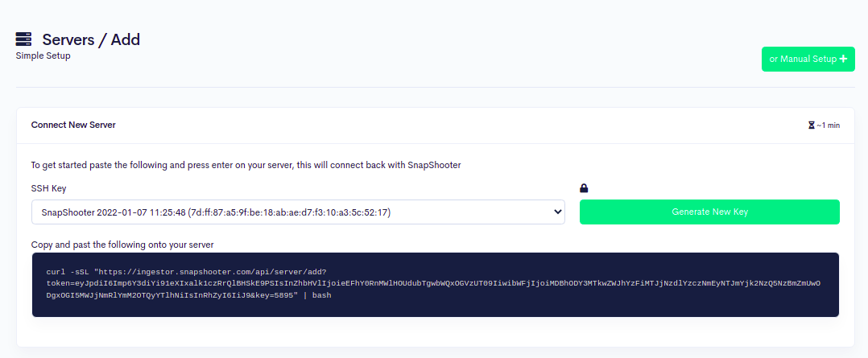Click the 'Servers / Add' heading
The height and width of the screenshot is (358, 868).
coord(91,40)
